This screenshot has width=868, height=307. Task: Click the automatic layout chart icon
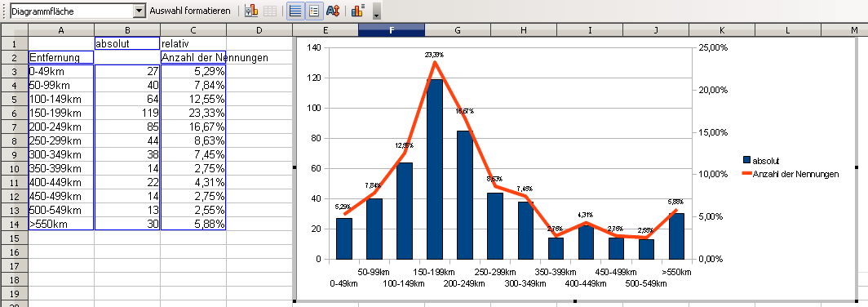[358, 11]
